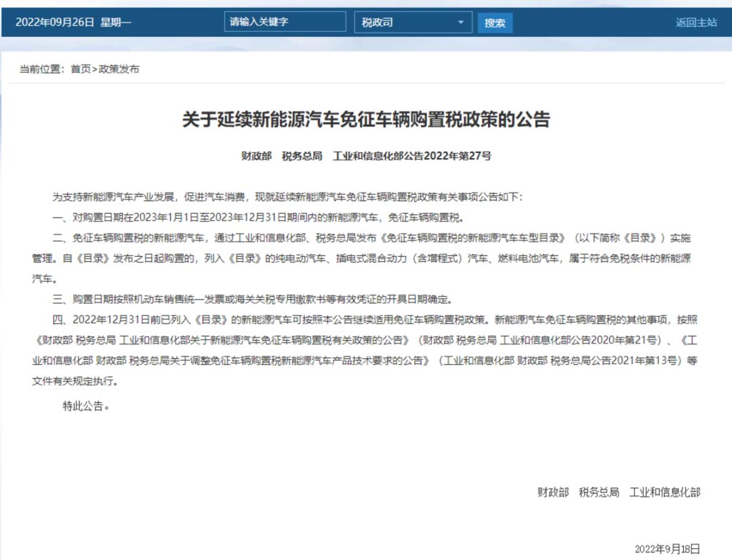The width and height of the screenshot is (732, 560).
Task: Click the 特此公告 closing line
Action: [x=86, y=407]
